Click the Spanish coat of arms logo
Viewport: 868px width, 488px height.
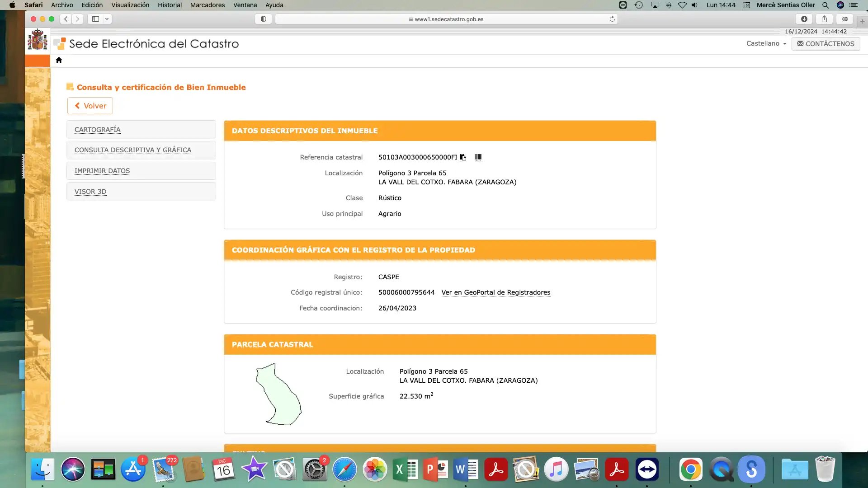pos(38,40)
